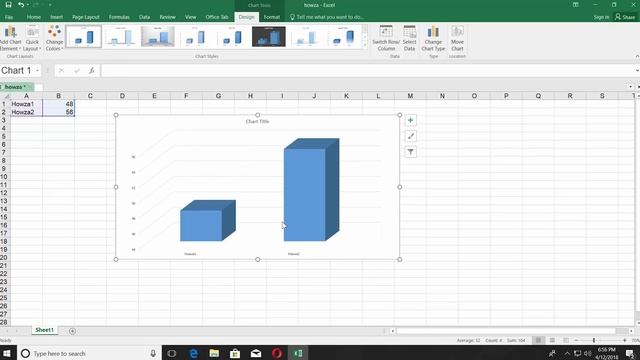
Task: Click the Share button
Action: (x=625, y=17)
